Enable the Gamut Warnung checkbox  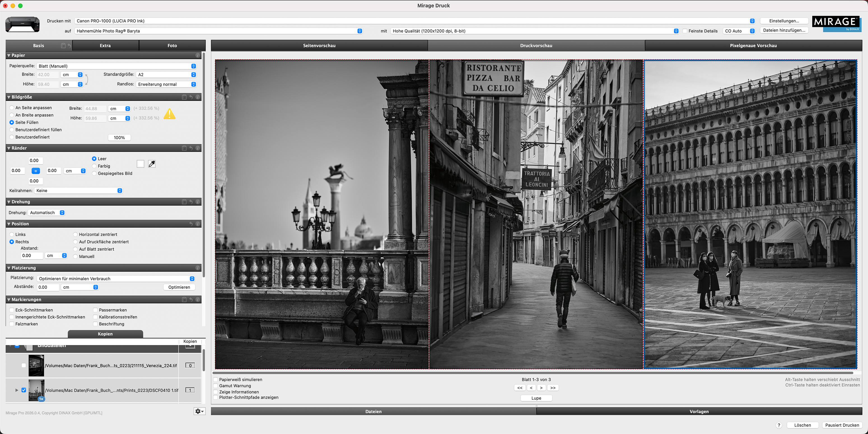point(216,386)
